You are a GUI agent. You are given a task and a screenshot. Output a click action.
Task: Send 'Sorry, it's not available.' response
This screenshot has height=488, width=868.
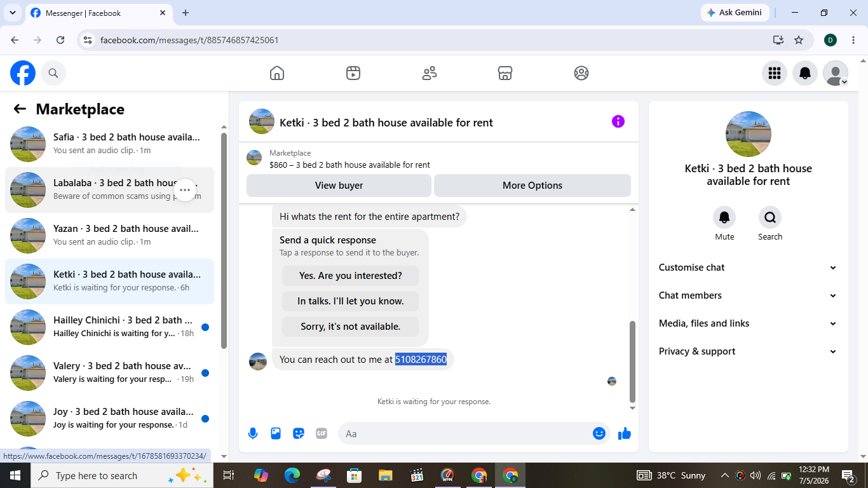click(x=350, y=327)
